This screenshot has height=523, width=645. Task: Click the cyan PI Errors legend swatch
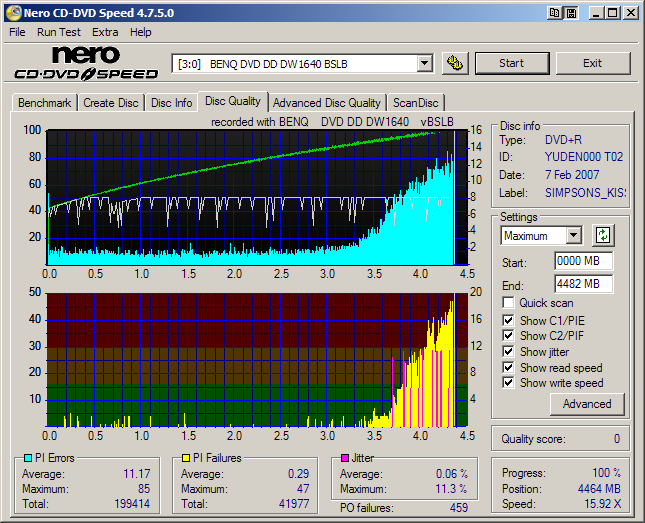pos(28,458)
